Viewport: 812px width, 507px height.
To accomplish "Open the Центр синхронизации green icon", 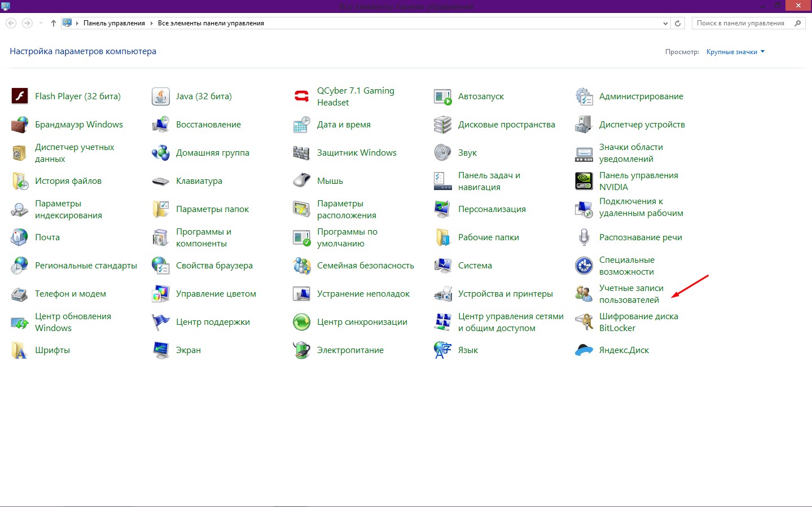I will pyautogui.click(x=302, y=322).
